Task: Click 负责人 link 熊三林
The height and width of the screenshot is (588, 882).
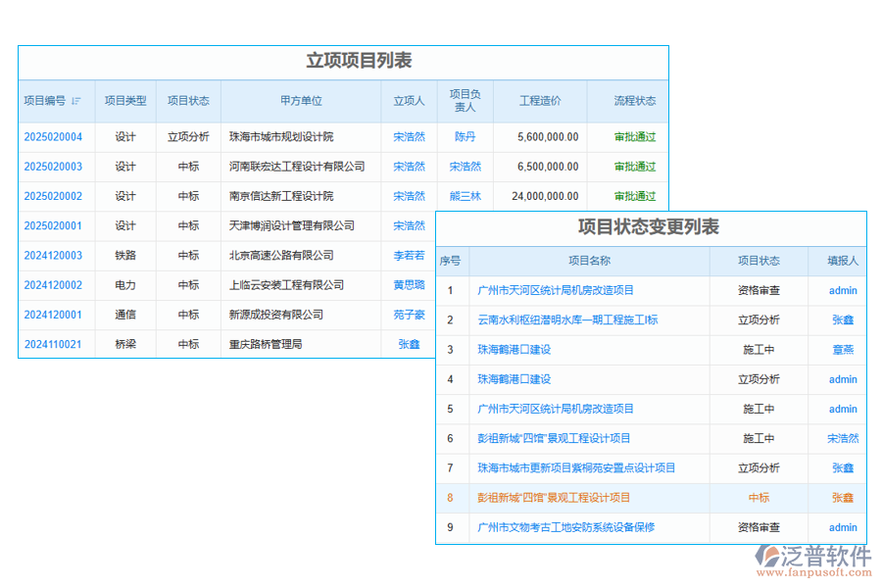Action: (464, 196)
